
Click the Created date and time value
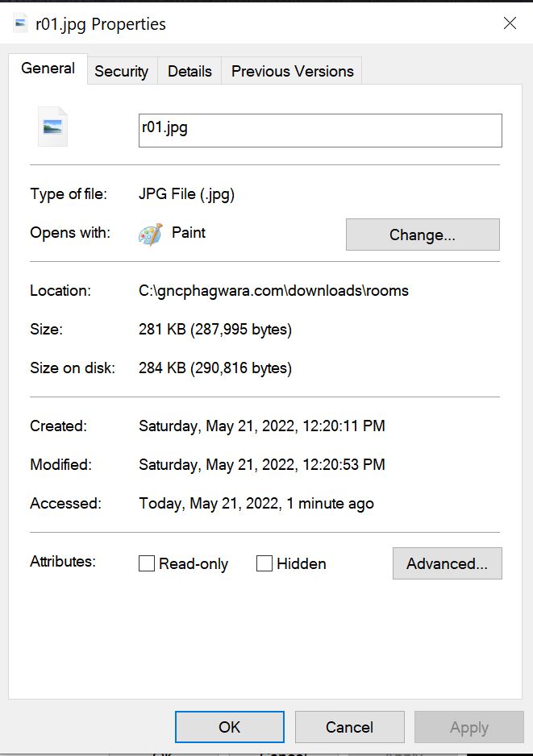(261, 426)
